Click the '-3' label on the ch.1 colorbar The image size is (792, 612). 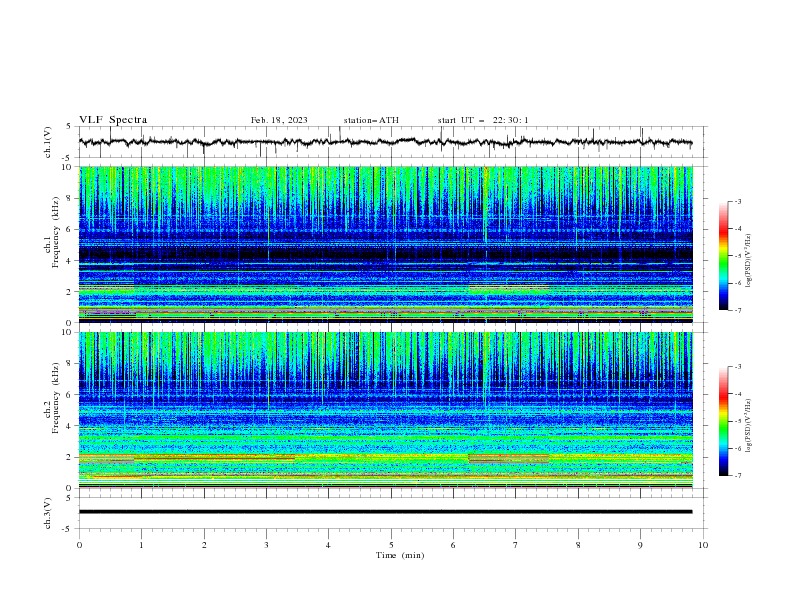click(x=738, y=201)
